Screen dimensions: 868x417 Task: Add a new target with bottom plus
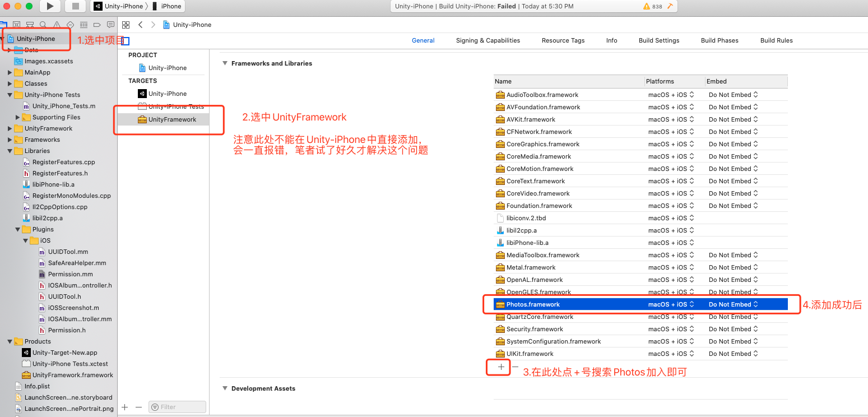coord(125,407)
